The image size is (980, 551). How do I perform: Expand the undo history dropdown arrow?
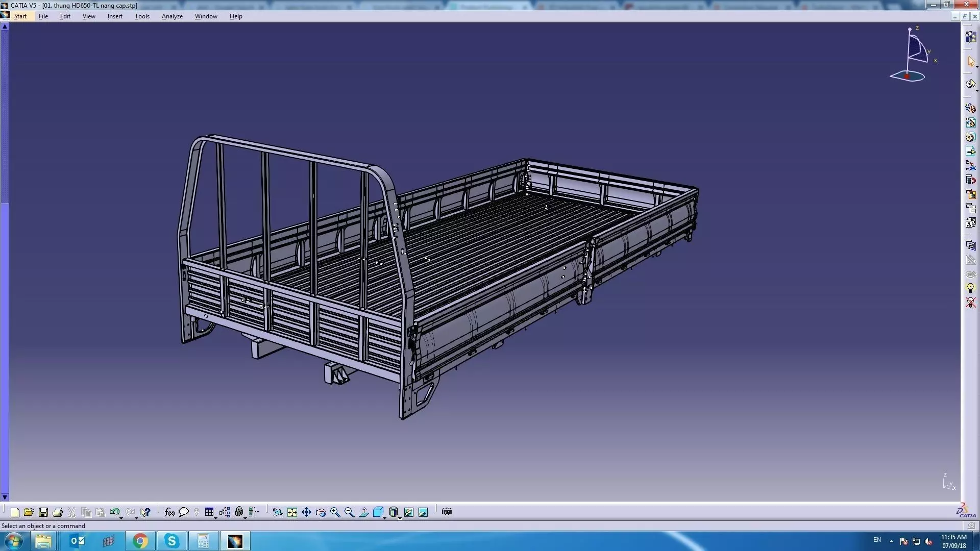121,518
